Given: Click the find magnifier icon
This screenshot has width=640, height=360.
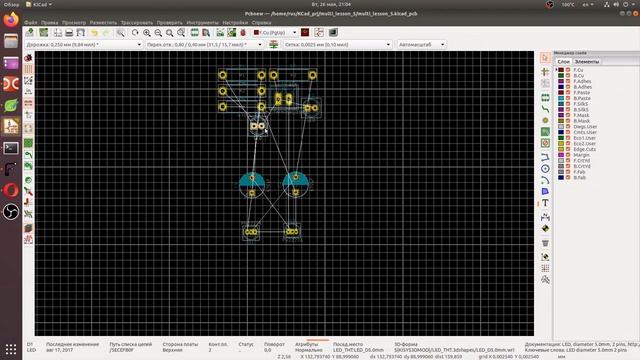Looking at the screenshot, I should pyautogui.click(x=120, y=33).
